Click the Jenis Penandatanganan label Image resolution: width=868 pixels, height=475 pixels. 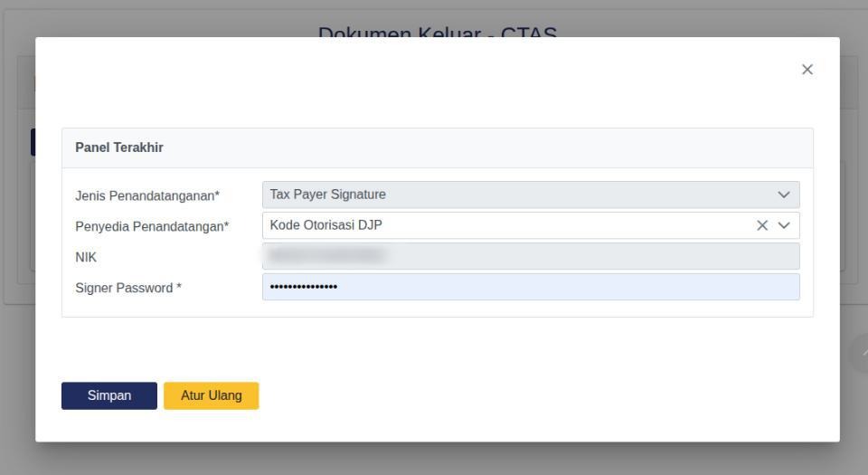pyautogui.click(x=147, y=196)
